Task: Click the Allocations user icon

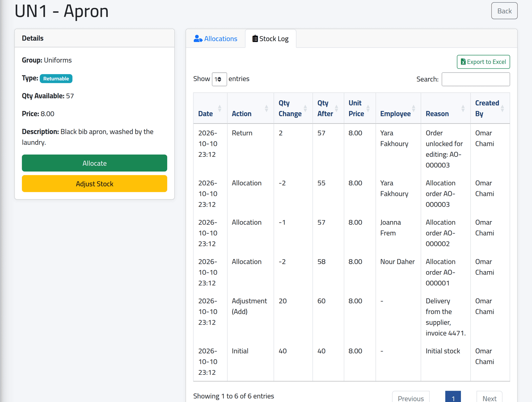Action: 198,39
